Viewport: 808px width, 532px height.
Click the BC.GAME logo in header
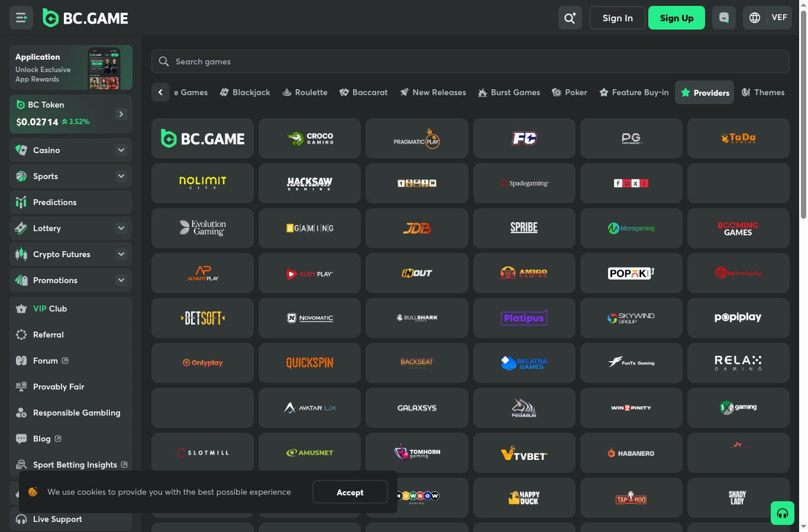coord(85,18)
